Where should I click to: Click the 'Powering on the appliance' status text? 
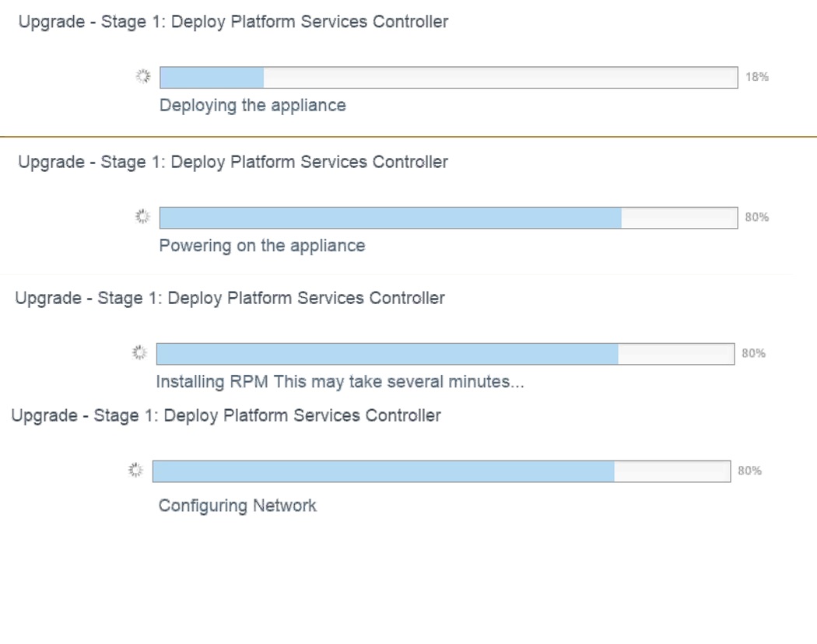click(262, 247)
